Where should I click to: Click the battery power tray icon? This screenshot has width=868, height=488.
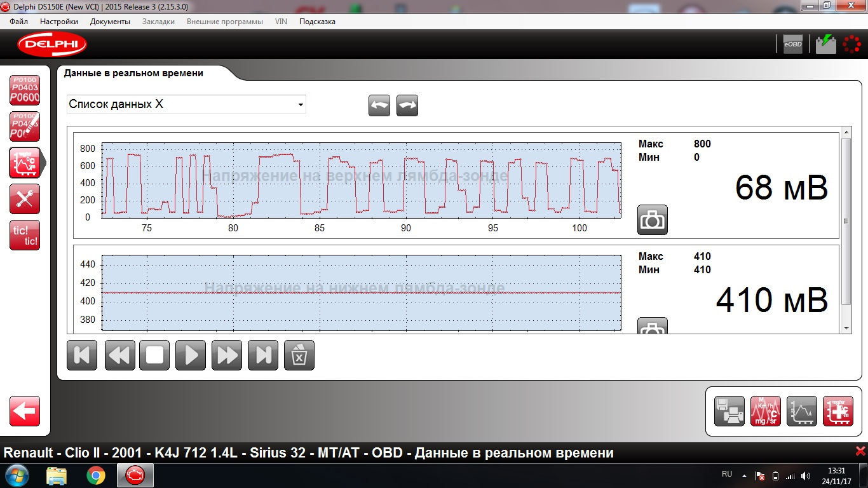click(775, 475)
